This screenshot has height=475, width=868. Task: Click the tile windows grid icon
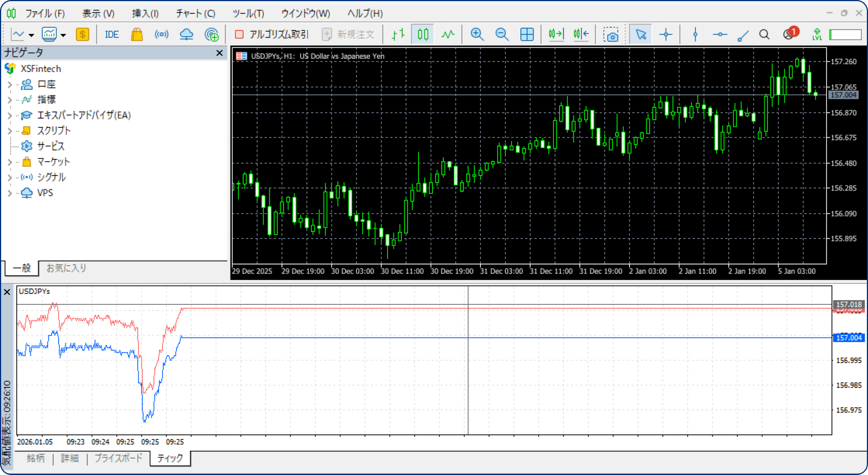[527, 34]
